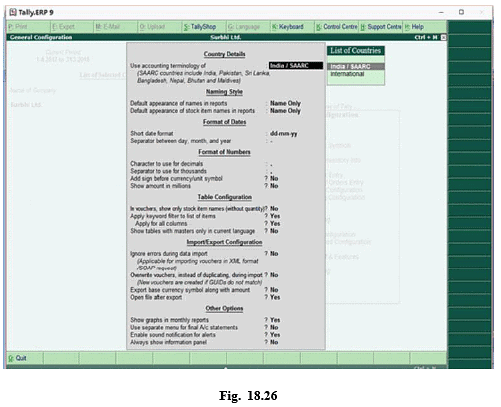
Task: Click the Format of Numbers heading
Action: (x=224, y=152)
